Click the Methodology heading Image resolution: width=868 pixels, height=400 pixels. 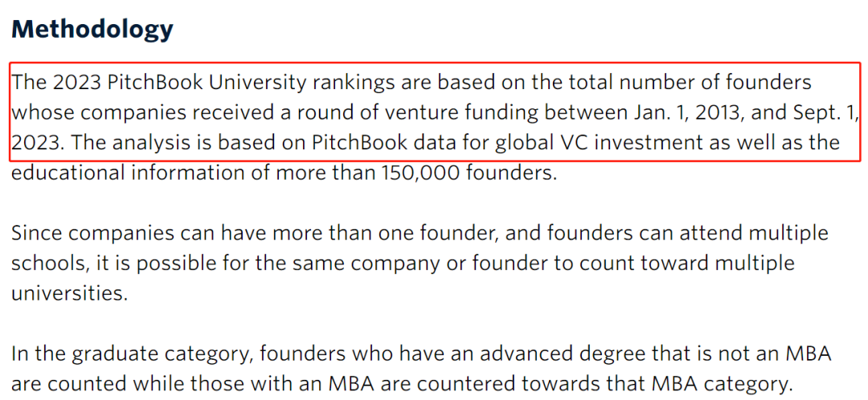pos(92,29)
